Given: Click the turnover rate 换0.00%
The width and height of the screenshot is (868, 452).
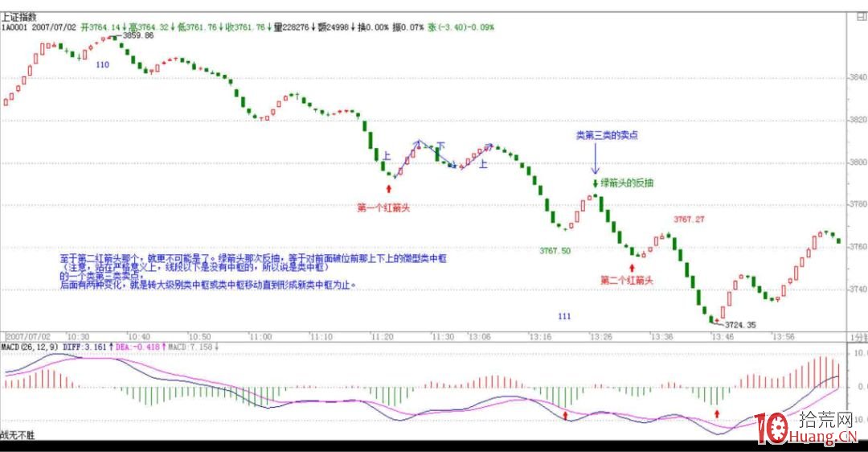Looking at the screenshot, I should [373, 27].
